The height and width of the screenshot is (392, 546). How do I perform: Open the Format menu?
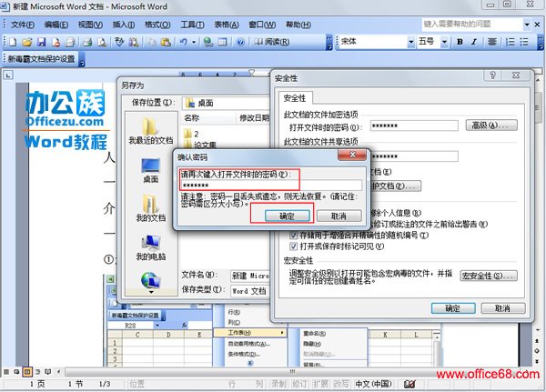click(157, 23)
